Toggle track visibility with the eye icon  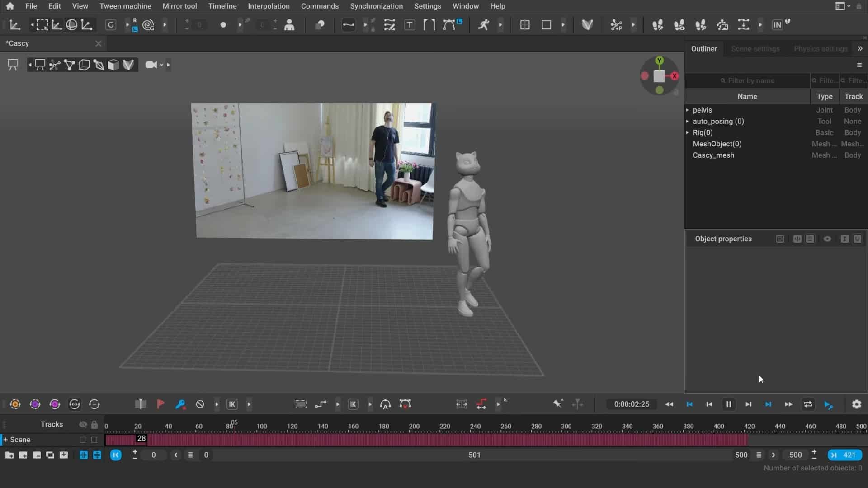coord(82,424)
